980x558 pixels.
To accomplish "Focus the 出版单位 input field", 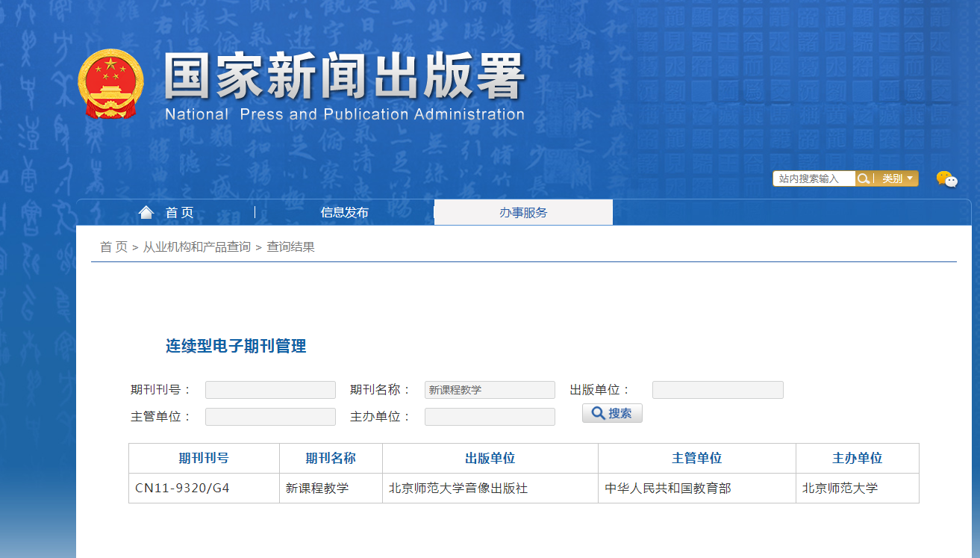I will pyautogui.click(x=717, y=390).
